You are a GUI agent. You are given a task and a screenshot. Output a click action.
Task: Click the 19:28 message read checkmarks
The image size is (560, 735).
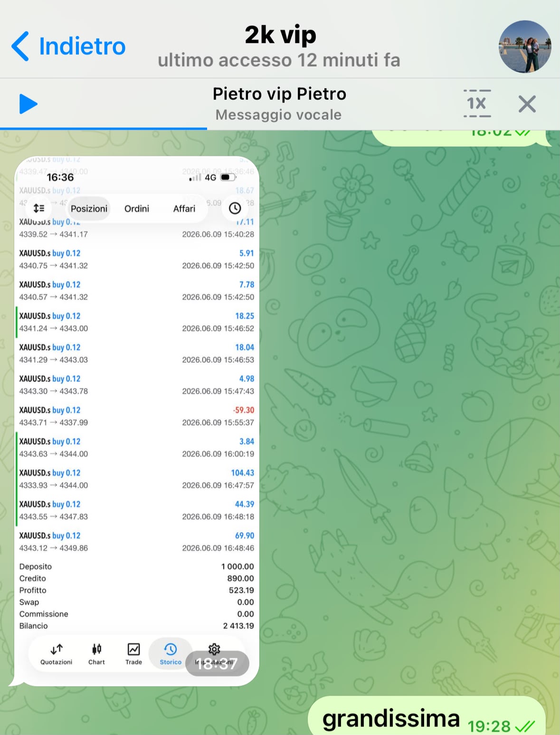coord(525,726)
